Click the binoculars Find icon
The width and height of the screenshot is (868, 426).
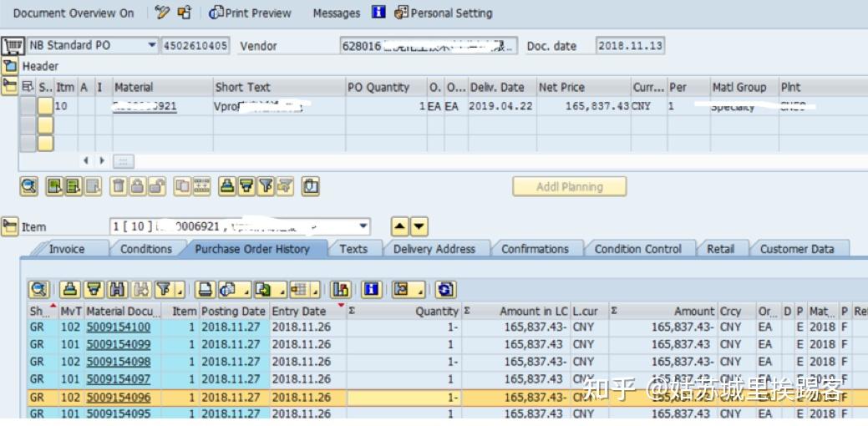click(x=119, y=289)
